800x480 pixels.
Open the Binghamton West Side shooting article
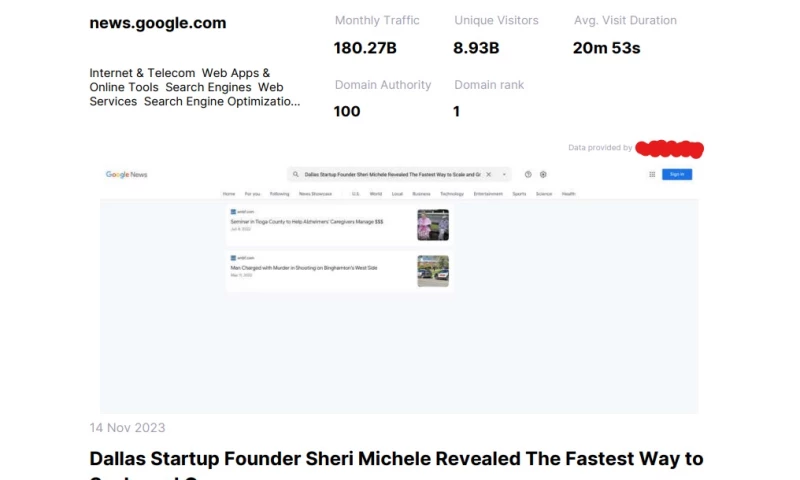(305, 268)
